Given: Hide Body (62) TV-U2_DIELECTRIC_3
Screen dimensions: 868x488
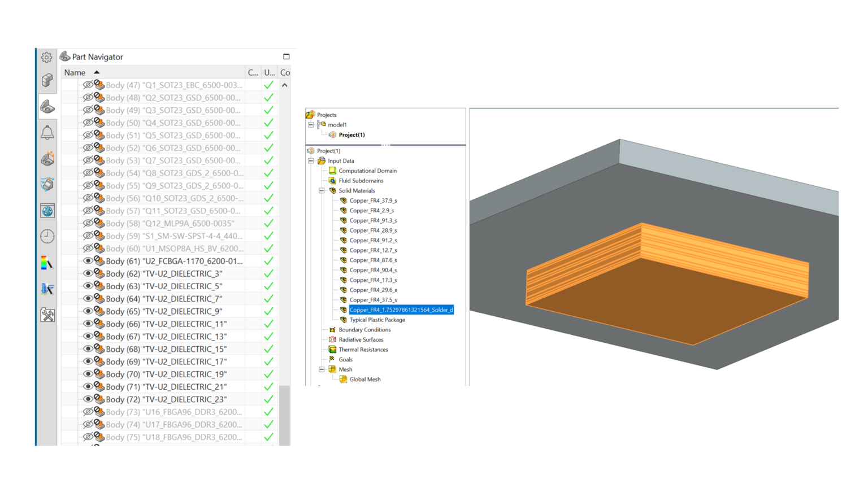Looking at the screenshot, I should pyautogui.click(x=89, y=273).
